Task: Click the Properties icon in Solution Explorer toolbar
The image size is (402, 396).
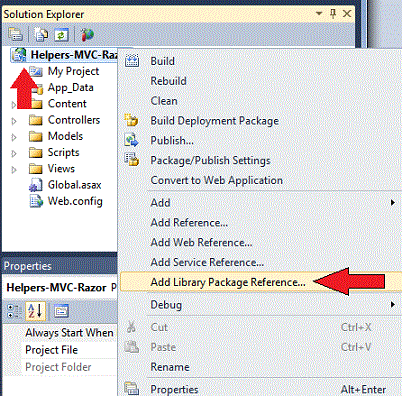Action: 15,35
